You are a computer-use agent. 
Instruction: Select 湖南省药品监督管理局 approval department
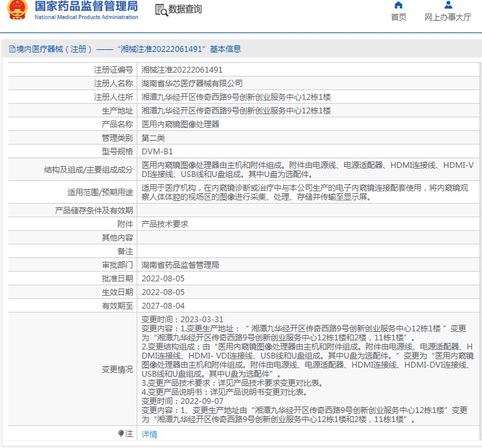(x=180, y=265)
